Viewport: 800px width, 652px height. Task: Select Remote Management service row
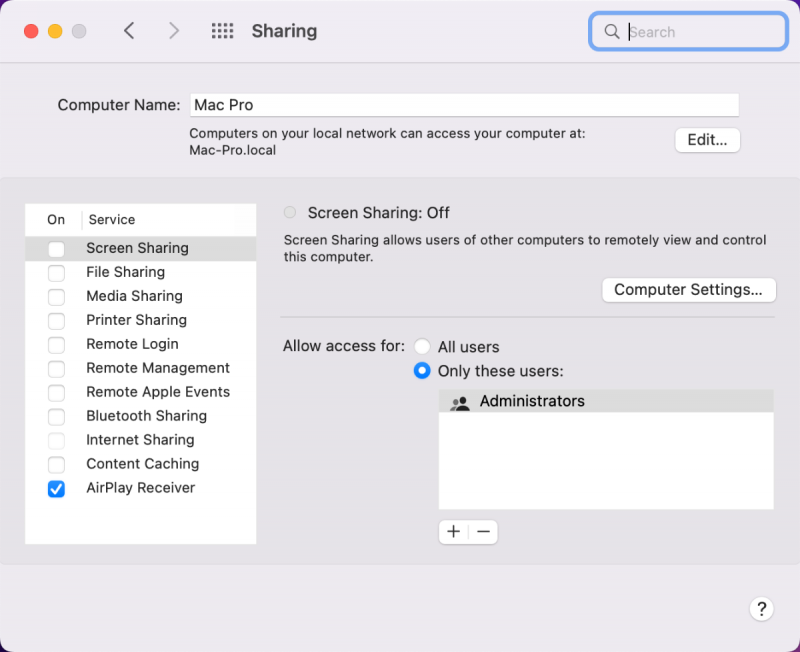pos(158,368)
